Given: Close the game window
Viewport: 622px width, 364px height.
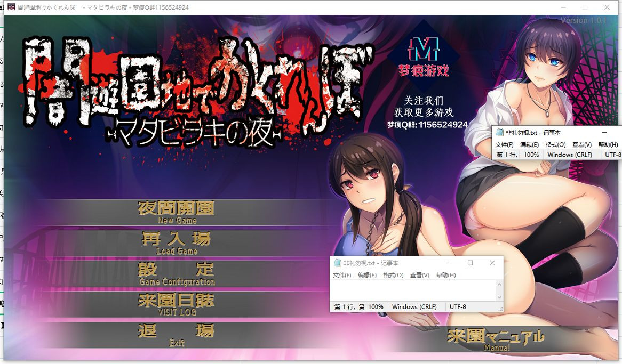Looking at the screenshot, I should click(x=607, y=7).
